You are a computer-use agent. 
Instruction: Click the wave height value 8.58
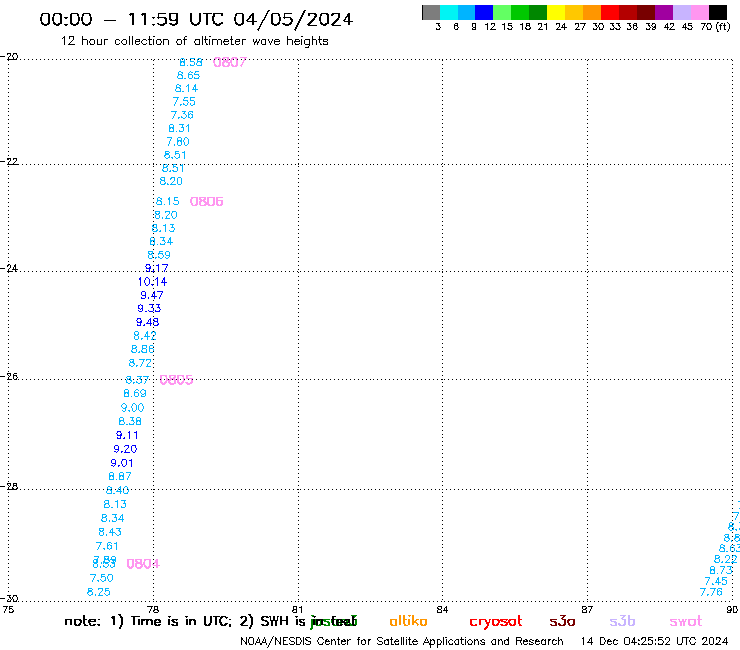(191, 62)
